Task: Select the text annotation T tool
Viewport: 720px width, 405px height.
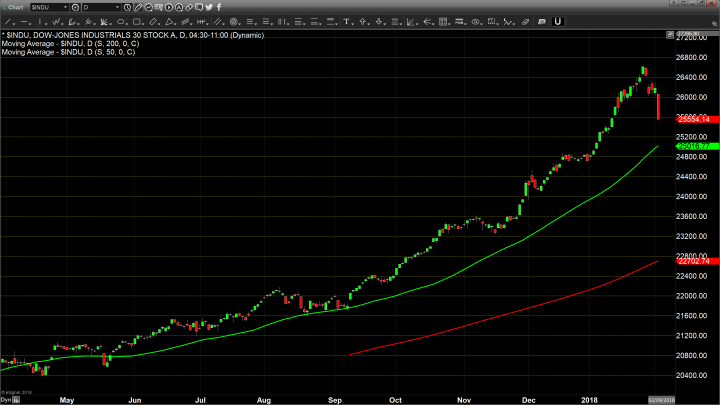Action: 347,22
